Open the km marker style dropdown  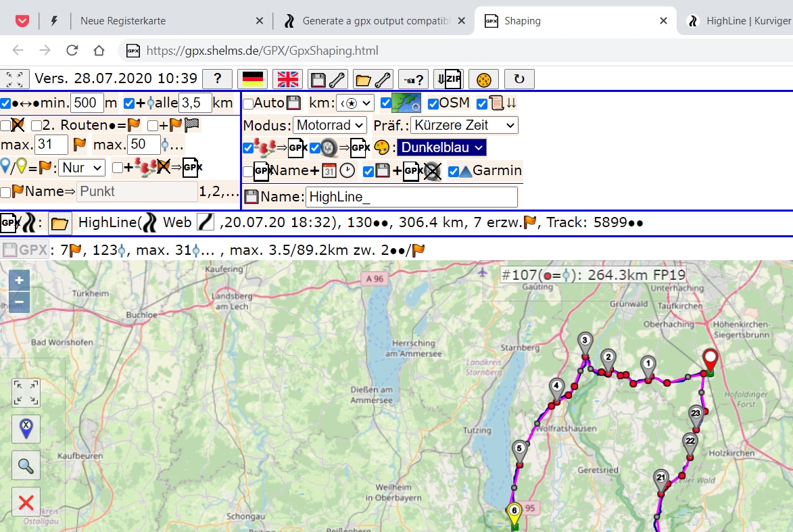pos(355,103)
